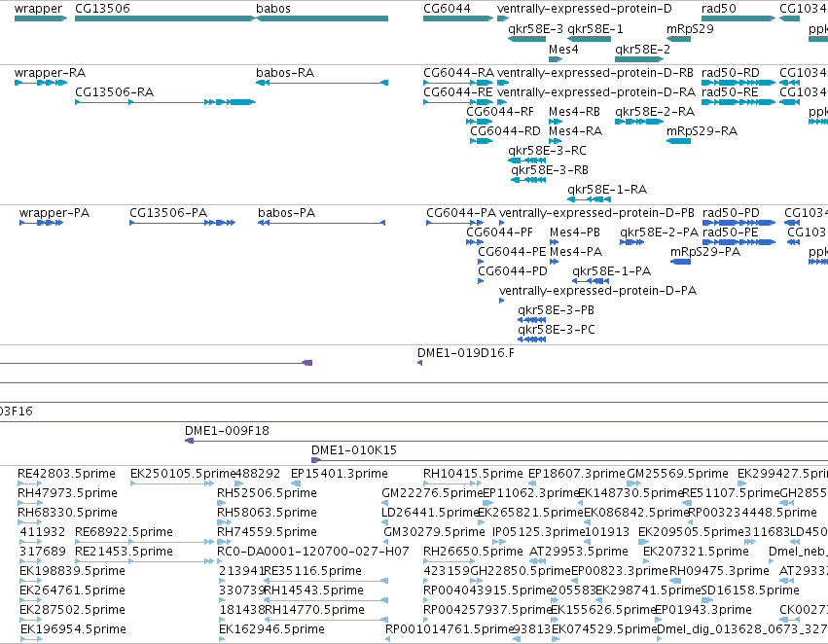The width and height of the screenshot is (828, 644).
Task: Select the RH47973.5prime EST label
Action: point(67,493)
